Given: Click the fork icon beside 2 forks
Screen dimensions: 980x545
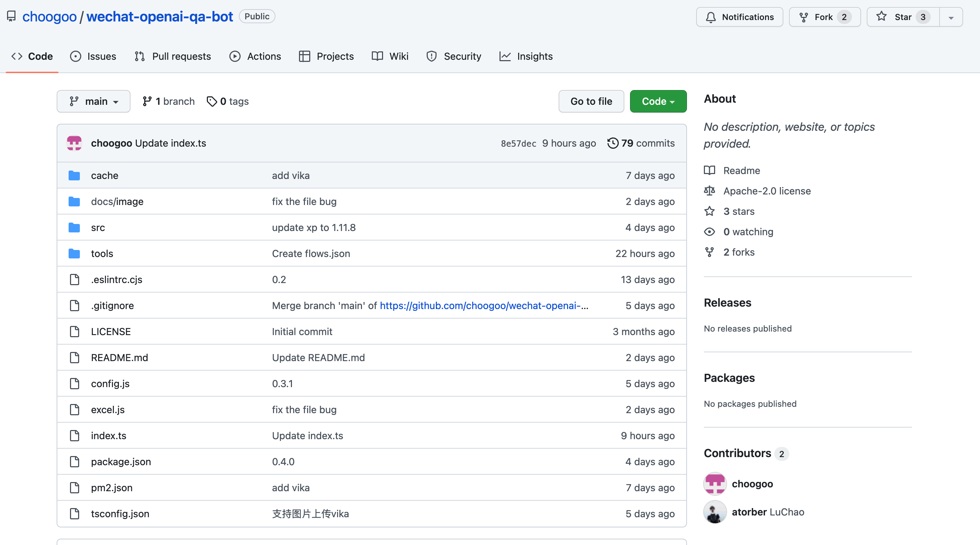Looking at the screenshot, I should click(x=709, y=252).
